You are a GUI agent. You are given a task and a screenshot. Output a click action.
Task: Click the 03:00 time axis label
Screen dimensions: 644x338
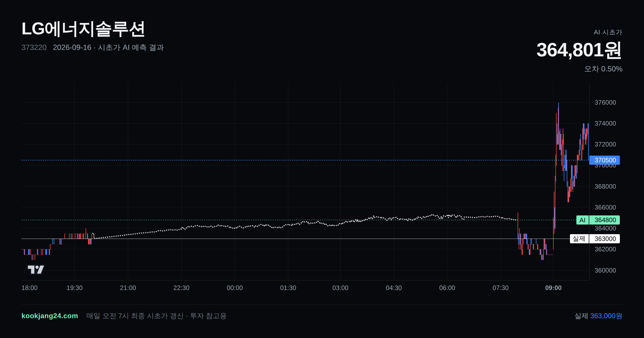tap(341, 288)
